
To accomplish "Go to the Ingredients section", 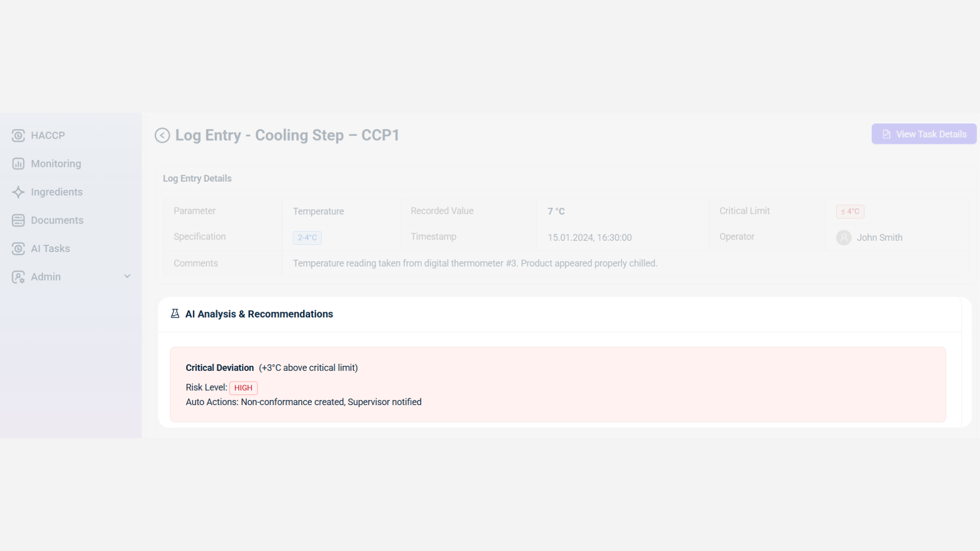I will 56,192.
